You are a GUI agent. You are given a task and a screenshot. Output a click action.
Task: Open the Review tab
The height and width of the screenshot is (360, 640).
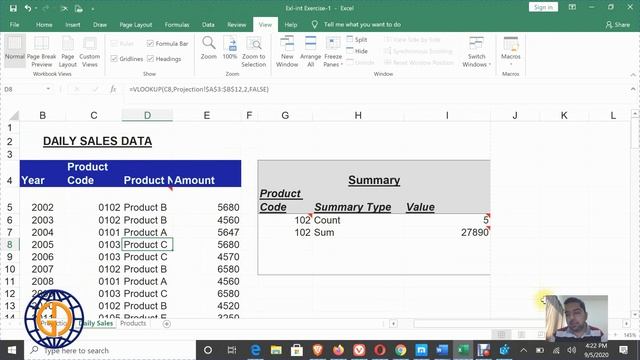237,24
